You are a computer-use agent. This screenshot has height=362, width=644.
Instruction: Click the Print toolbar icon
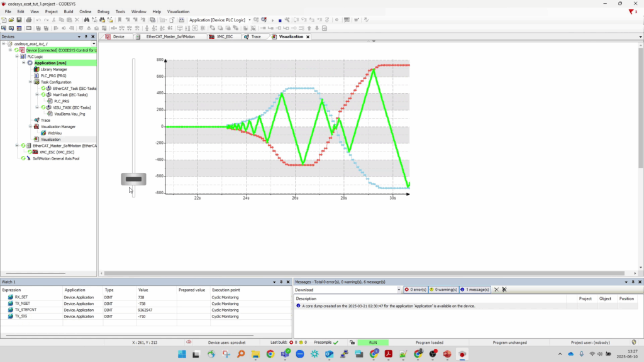29,19
